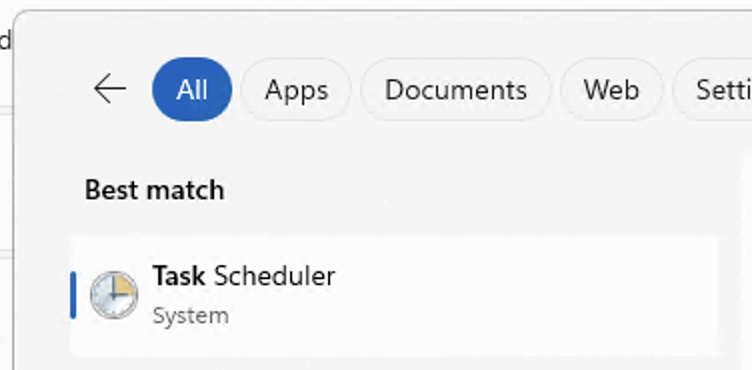Switch to the Apps filter
This screenshot has width=752, height=370.
pos(296,89)
